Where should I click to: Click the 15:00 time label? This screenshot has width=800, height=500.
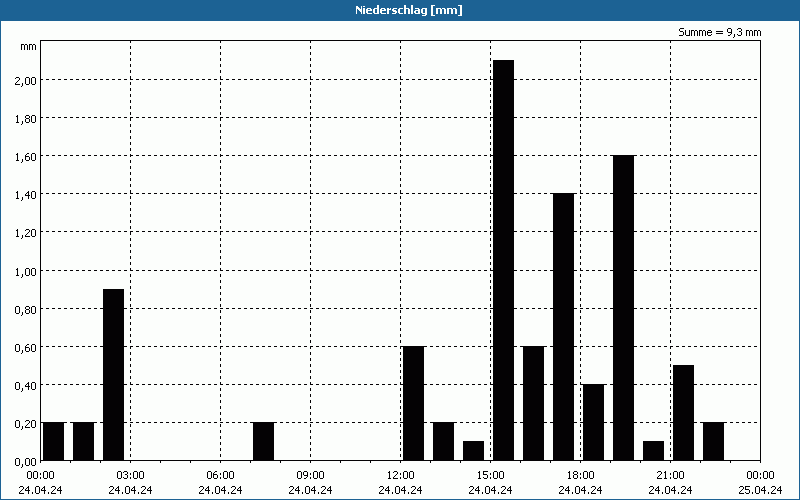click(x=490, y=476)
